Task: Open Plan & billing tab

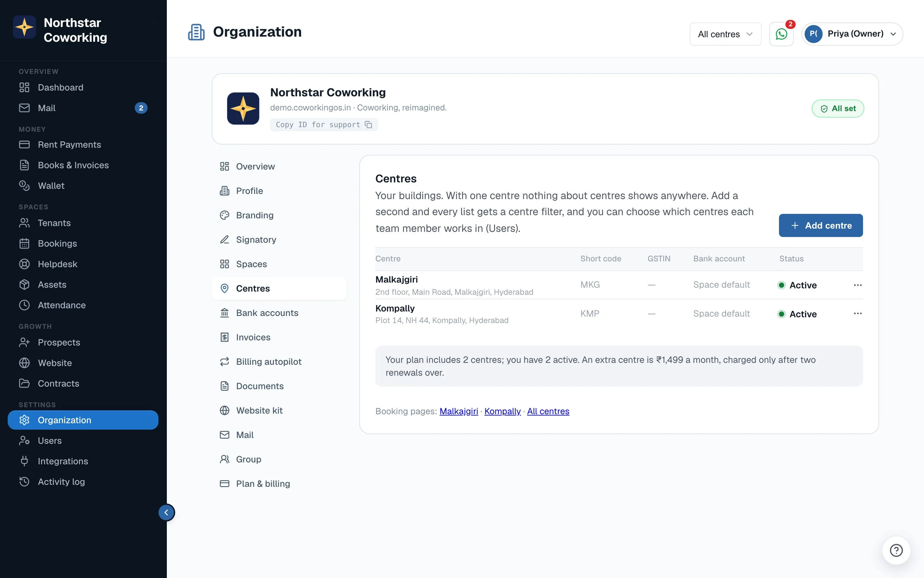Action: pyautogui.click(x=279, y=484)
